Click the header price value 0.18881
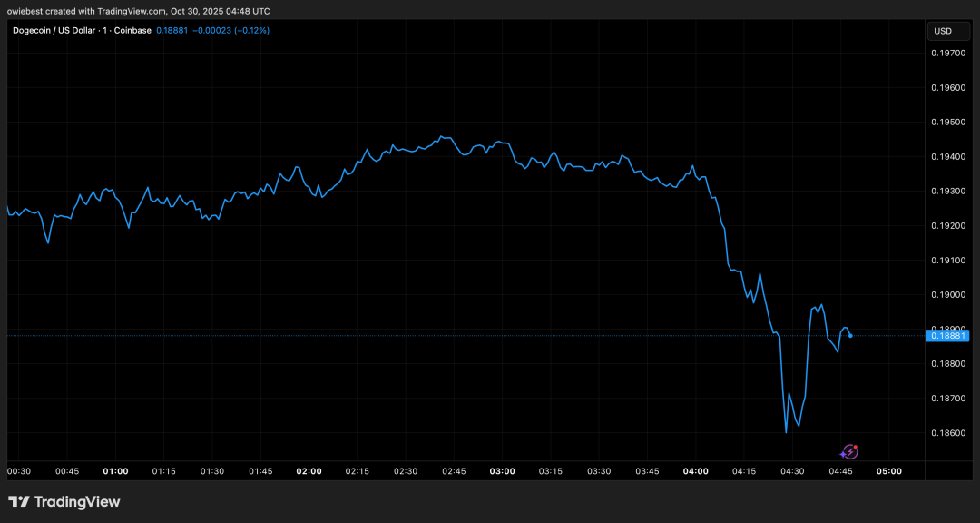The height and width of the screenshot is (523, 980). tap(172, 31)
